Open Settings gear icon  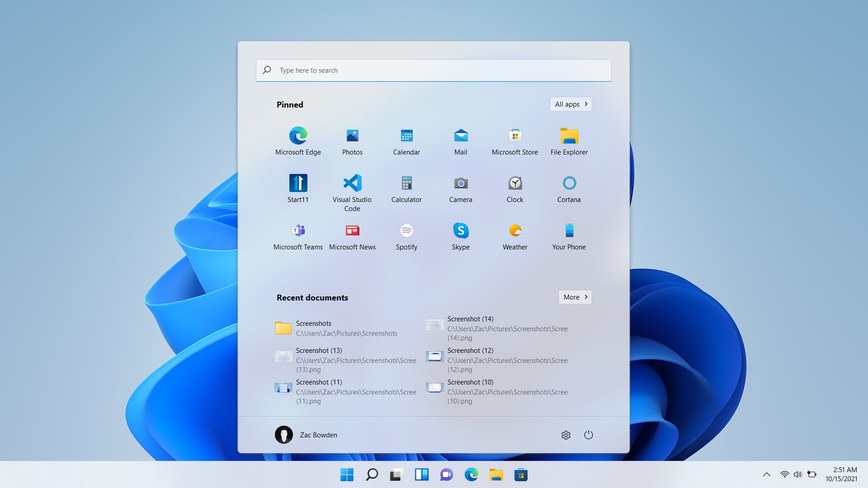click(566, 435)
